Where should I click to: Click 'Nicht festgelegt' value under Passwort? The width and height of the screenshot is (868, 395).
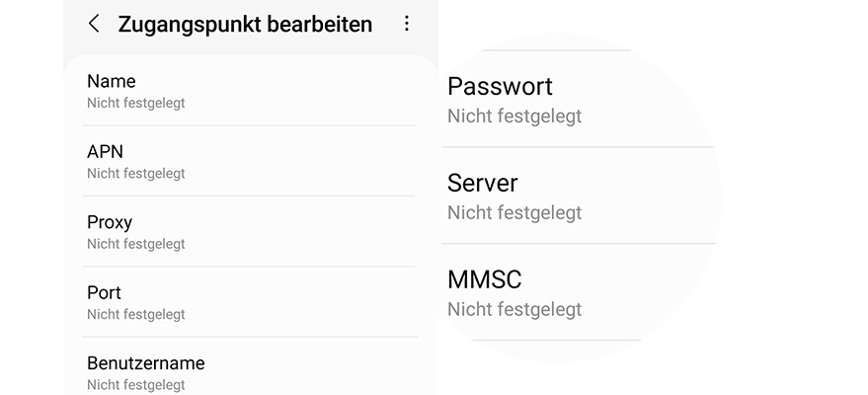tap(513, 117)
